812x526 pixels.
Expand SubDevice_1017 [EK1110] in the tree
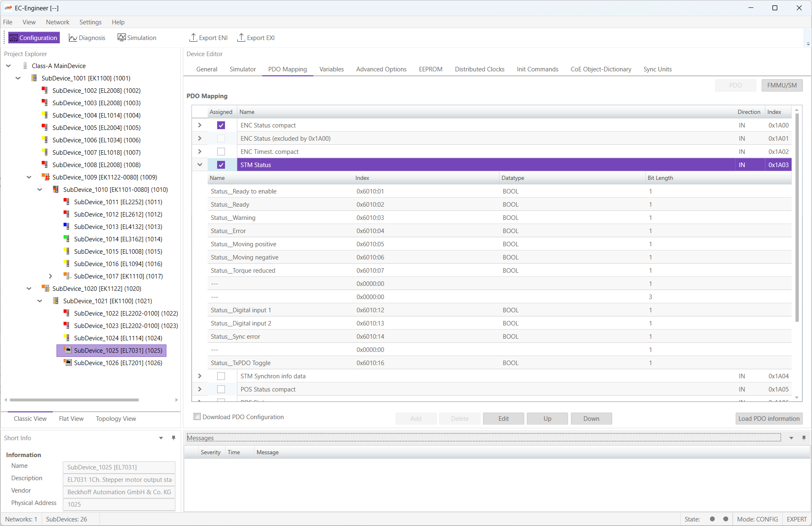(x=50, y=276)
